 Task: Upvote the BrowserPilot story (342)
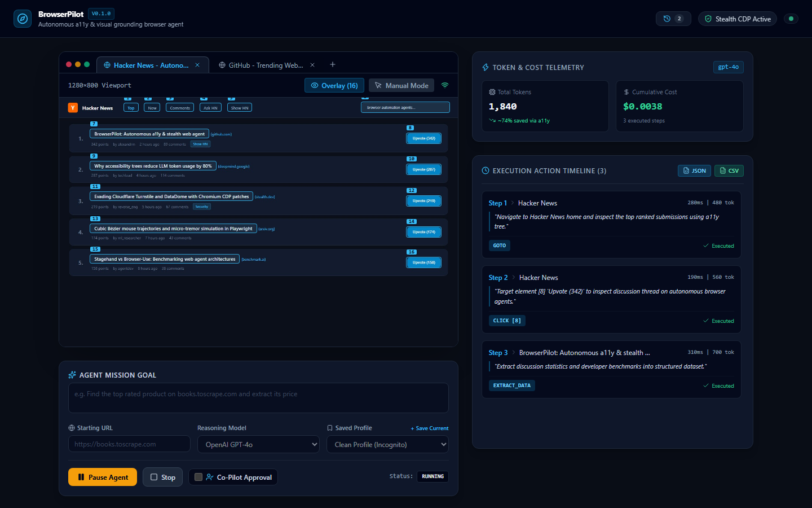[424, 138]
